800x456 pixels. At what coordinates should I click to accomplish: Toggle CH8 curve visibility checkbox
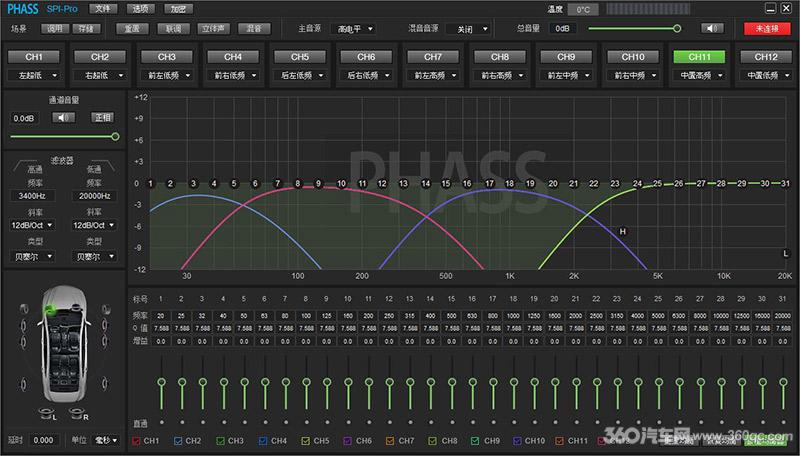433,441
